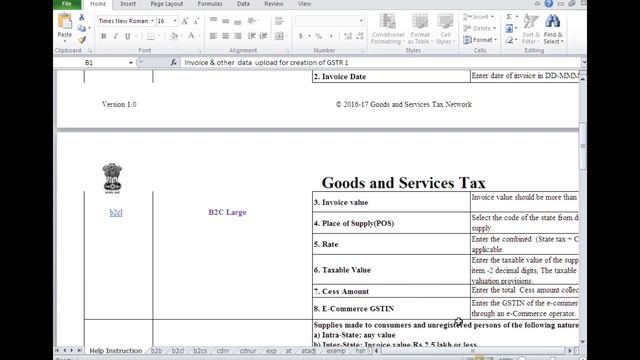Click the Decrease Decimal icon
Viewport: 640px width, 360px height.
point(360,36)
